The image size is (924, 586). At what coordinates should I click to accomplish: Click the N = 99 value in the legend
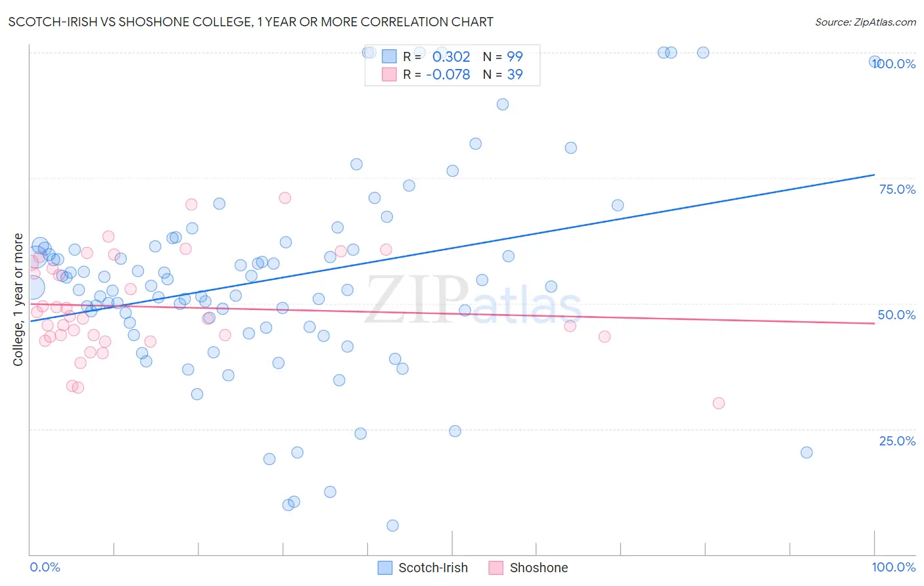(x=503, y=56)
